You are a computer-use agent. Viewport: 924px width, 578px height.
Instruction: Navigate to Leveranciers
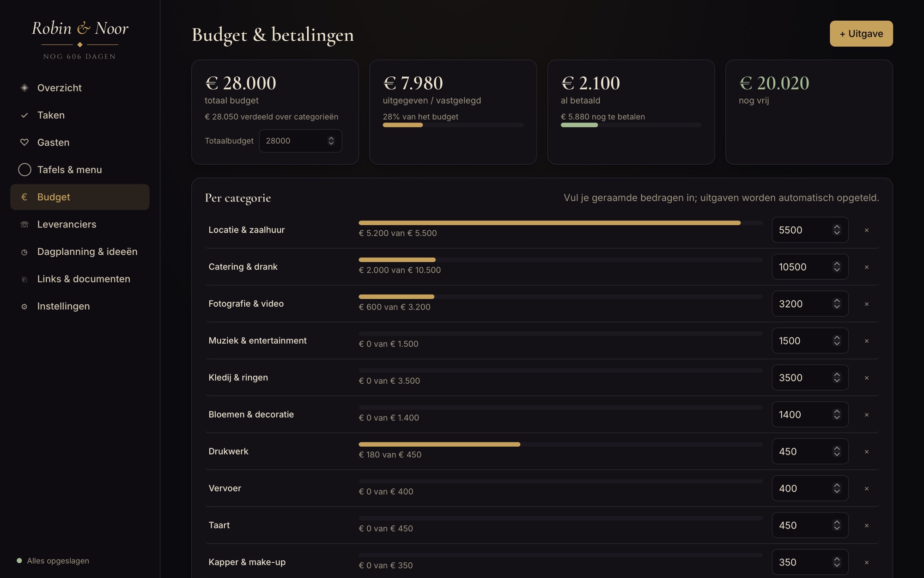(79, 224)
